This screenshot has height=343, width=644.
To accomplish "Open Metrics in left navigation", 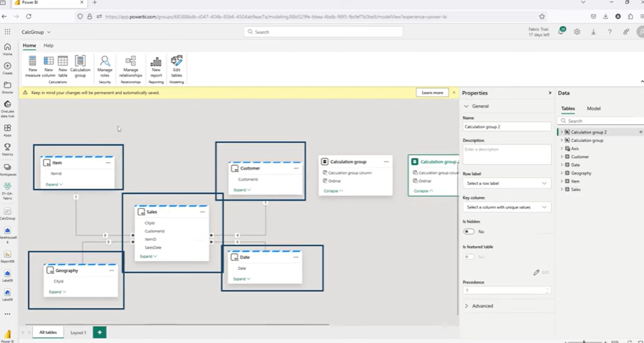I will click(x=7, y=149).
